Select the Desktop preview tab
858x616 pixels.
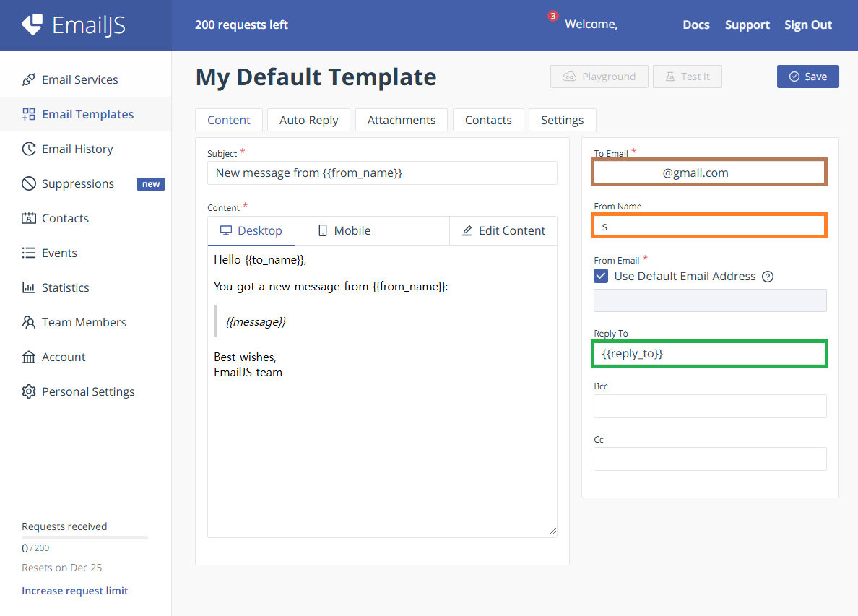pyautogui.click(x=251, y=230)
